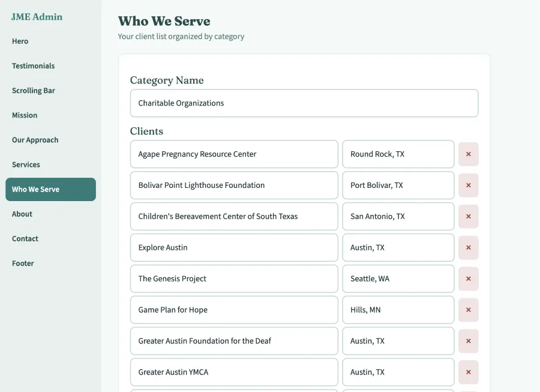
Task: Go to the Our Approach section
Action: pos(35,139)
